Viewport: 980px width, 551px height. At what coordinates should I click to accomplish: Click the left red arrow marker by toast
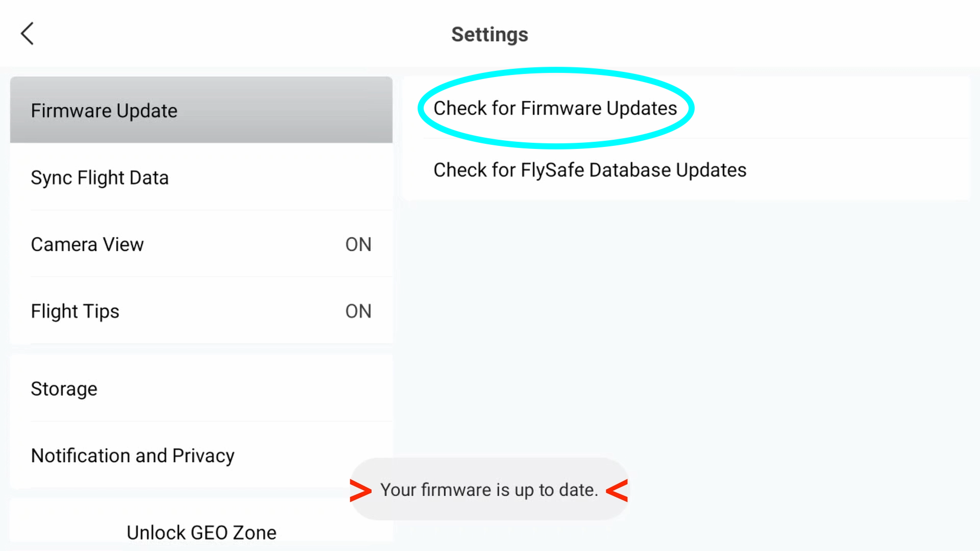[x=360, y=490]
